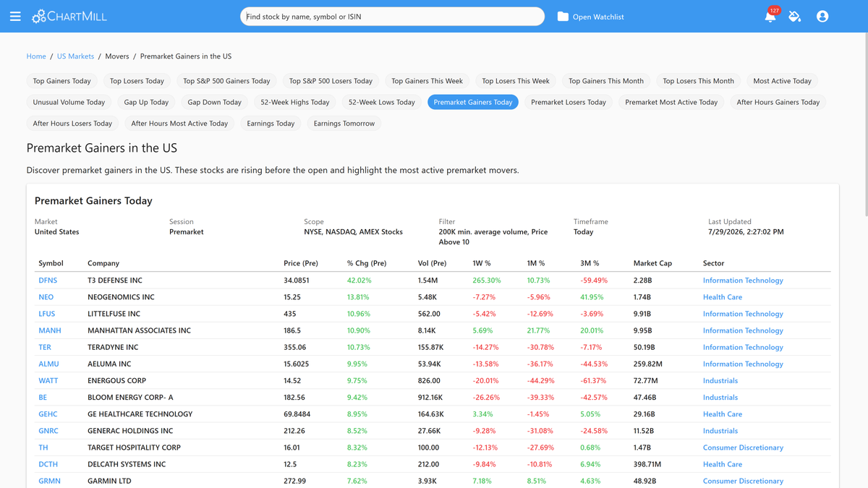
Task: Click the ChartMill logo
Action: pos(69,16)
